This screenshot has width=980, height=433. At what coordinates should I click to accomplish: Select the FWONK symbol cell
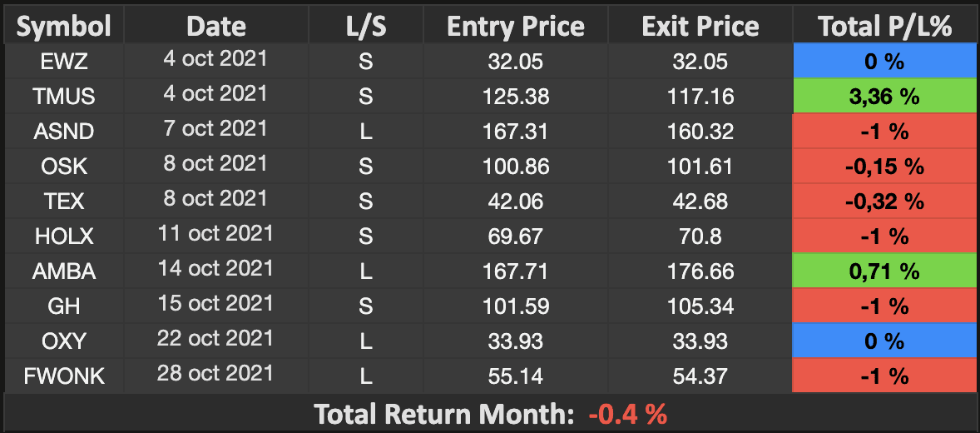(64, 376)
